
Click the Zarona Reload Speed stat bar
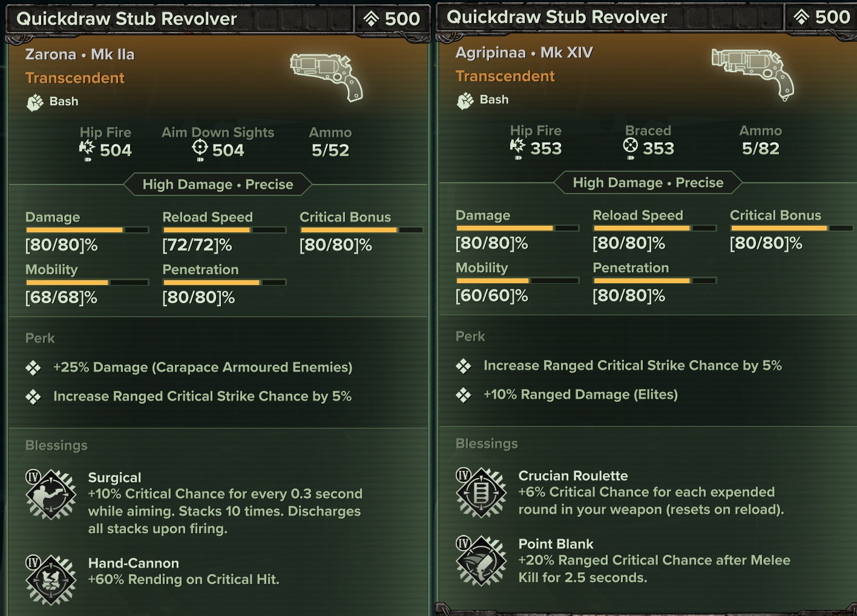coord(224,230)
